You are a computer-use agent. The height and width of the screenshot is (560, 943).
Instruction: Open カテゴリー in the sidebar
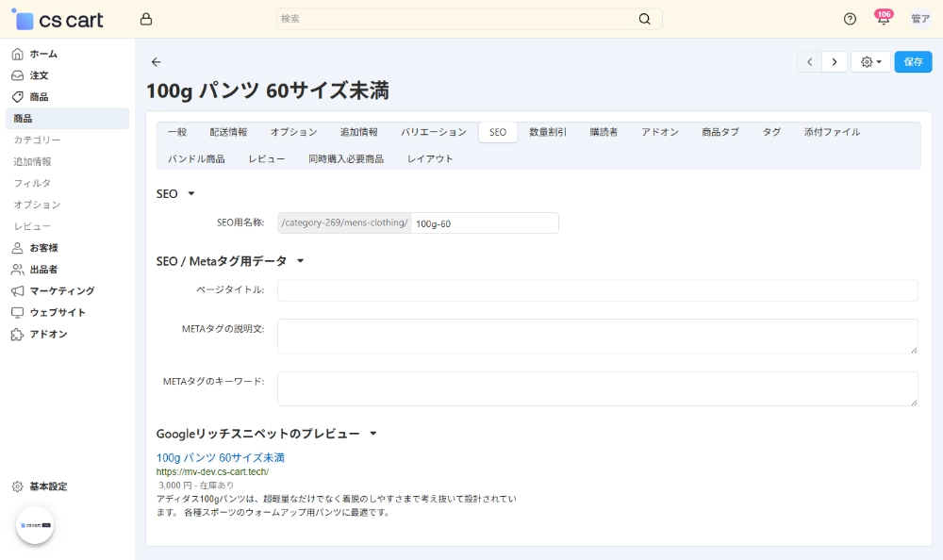click(37, 140)
